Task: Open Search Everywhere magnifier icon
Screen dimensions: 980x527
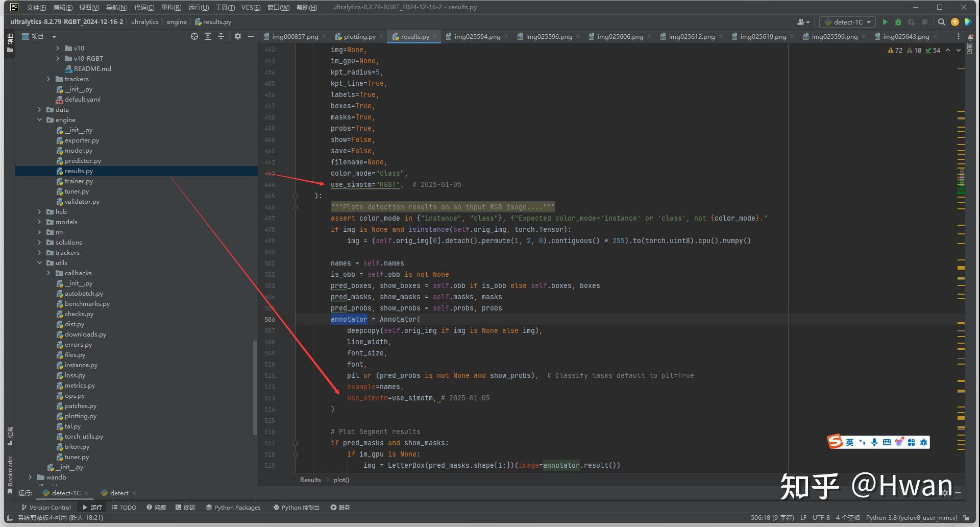Action: point(942,22)
